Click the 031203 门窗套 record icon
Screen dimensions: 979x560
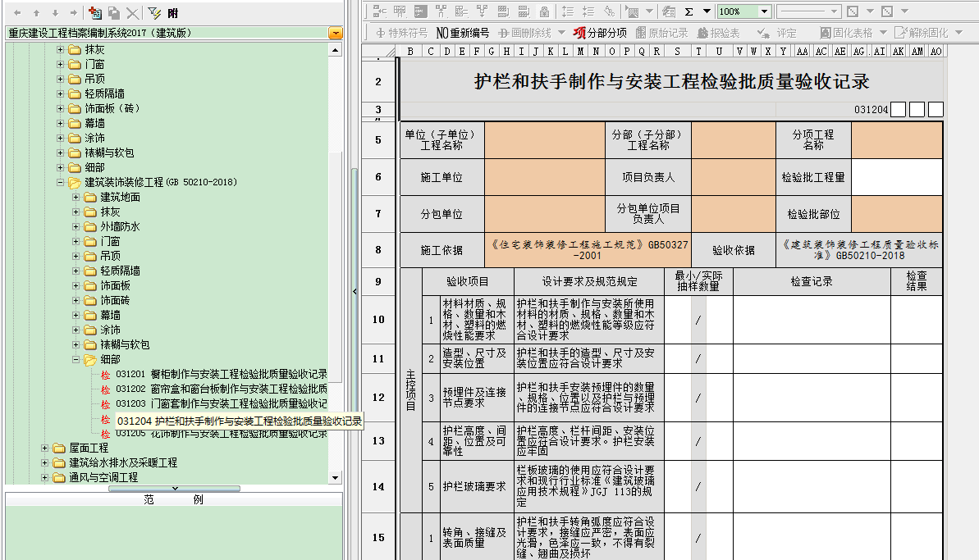coord(105,404)
